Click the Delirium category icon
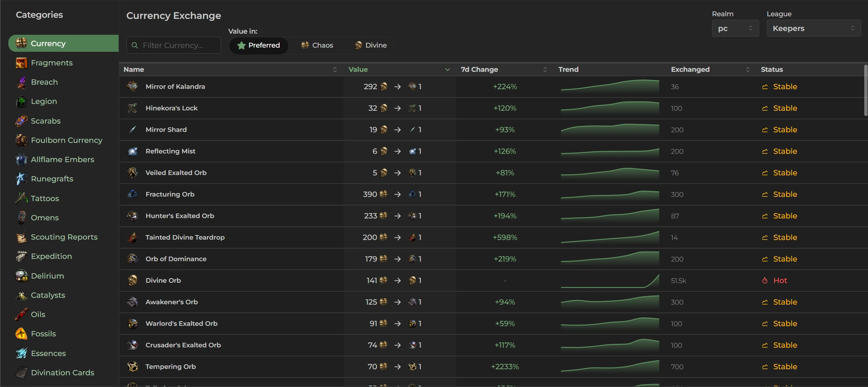 tap(21, 276)
